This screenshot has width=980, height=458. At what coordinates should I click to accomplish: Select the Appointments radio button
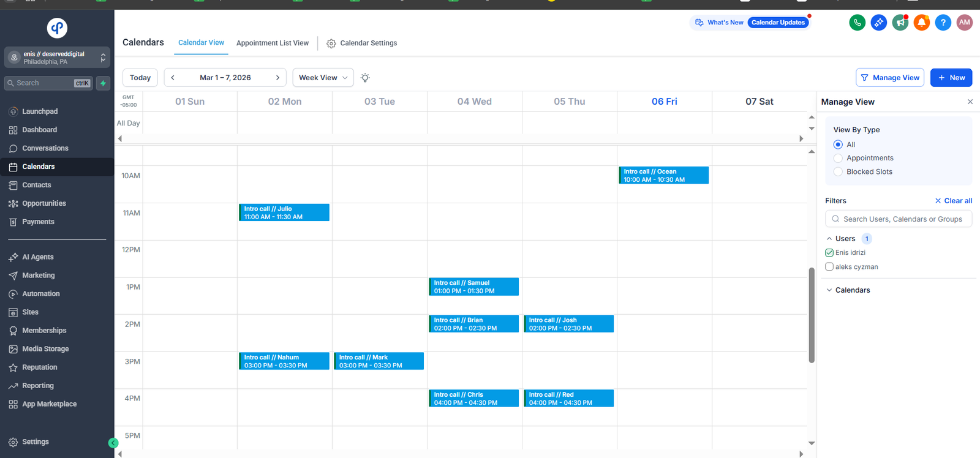point(838,158)
